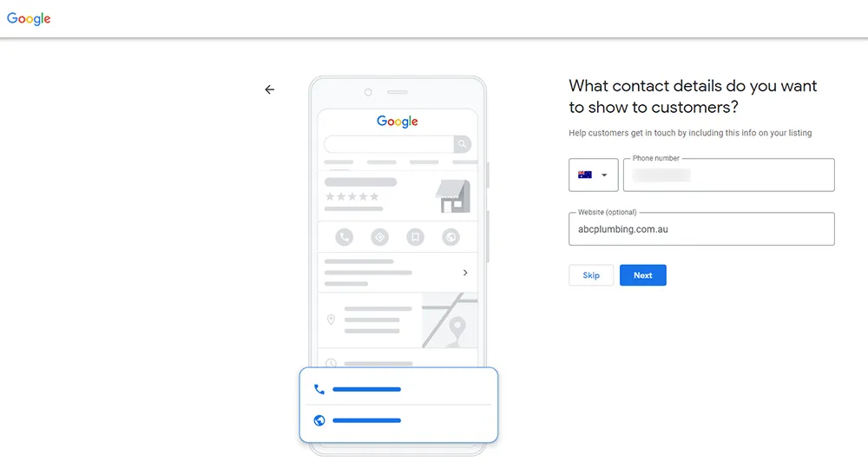Click the Australian flag icon
Viewport: 868px width, 462px height.
tap(584, 175)
